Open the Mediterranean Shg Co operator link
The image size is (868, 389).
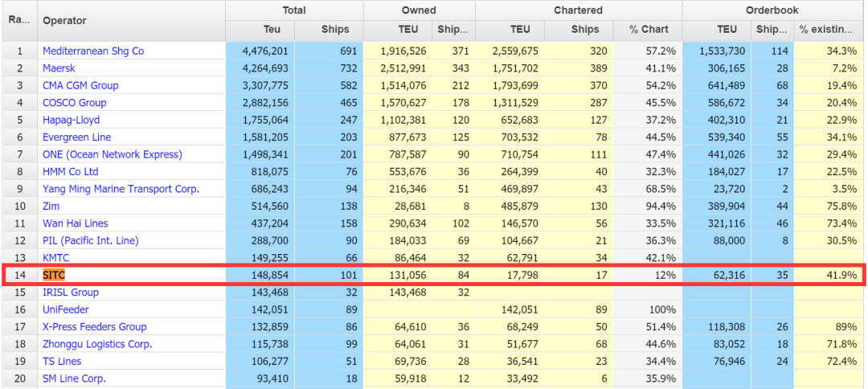coord(93,51)
